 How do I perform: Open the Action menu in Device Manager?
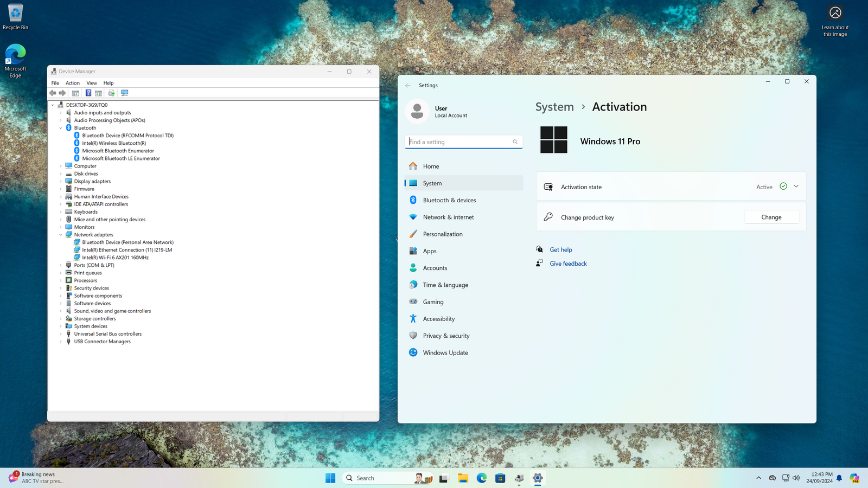click(x=73, y=83)
